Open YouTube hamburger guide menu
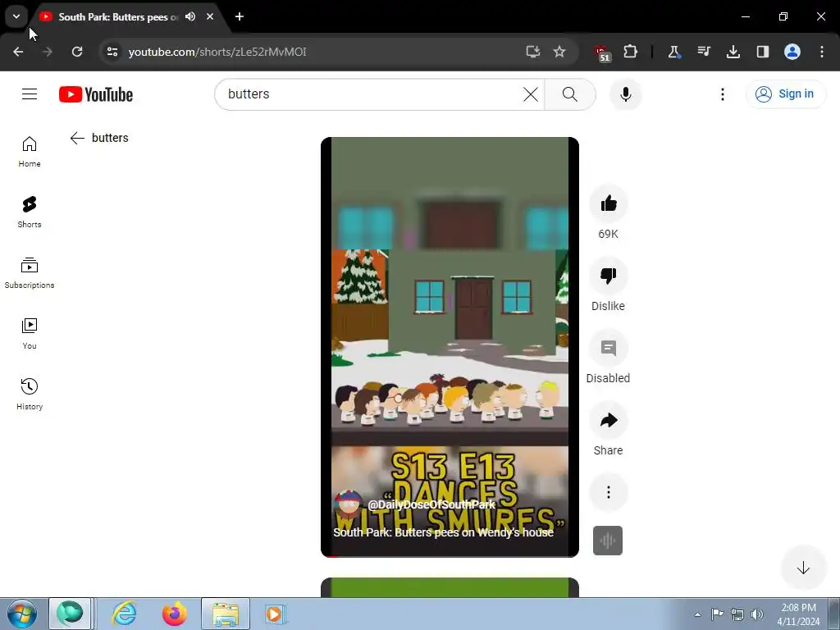The width and height of the screenshot is (840, 630). coord(30,94)
